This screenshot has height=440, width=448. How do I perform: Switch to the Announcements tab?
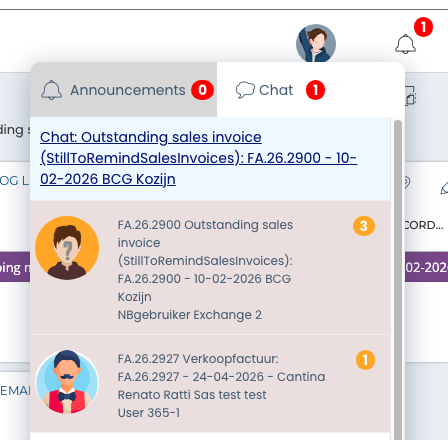coord(124,90)
